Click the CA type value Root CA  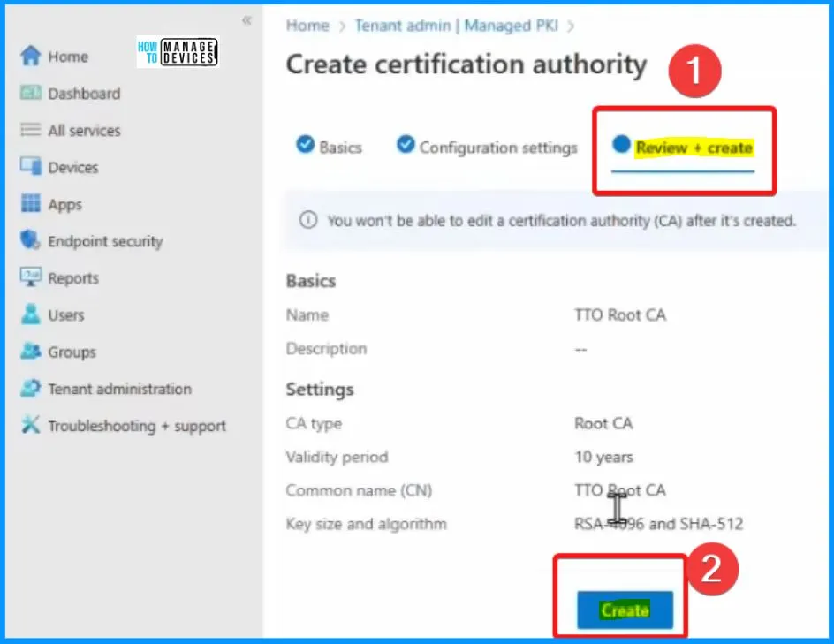click(x=603, y=423)
